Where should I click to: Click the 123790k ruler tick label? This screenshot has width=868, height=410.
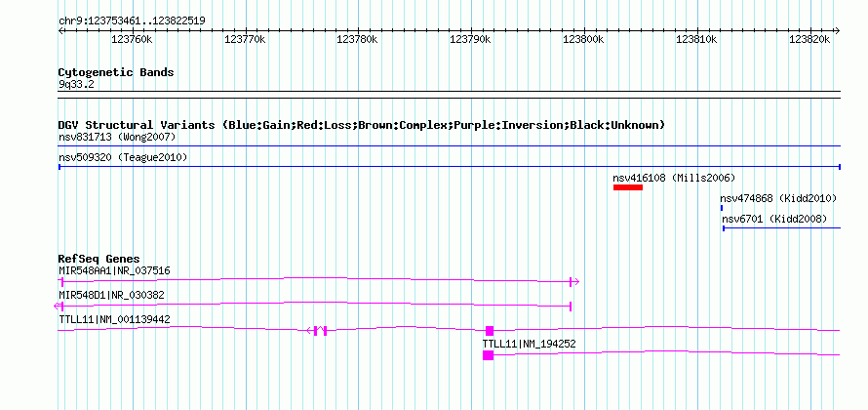click(470, 39)
